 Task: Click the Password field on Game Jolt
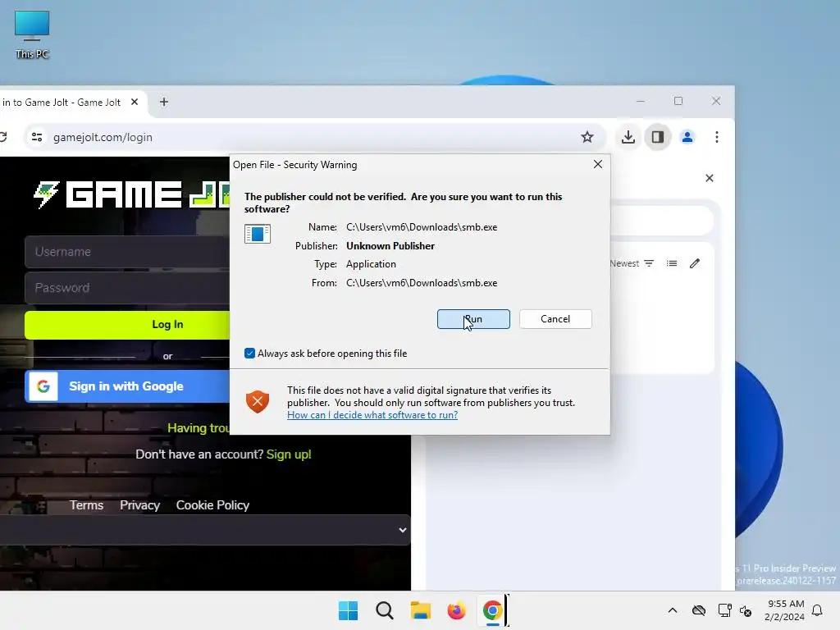127,288
